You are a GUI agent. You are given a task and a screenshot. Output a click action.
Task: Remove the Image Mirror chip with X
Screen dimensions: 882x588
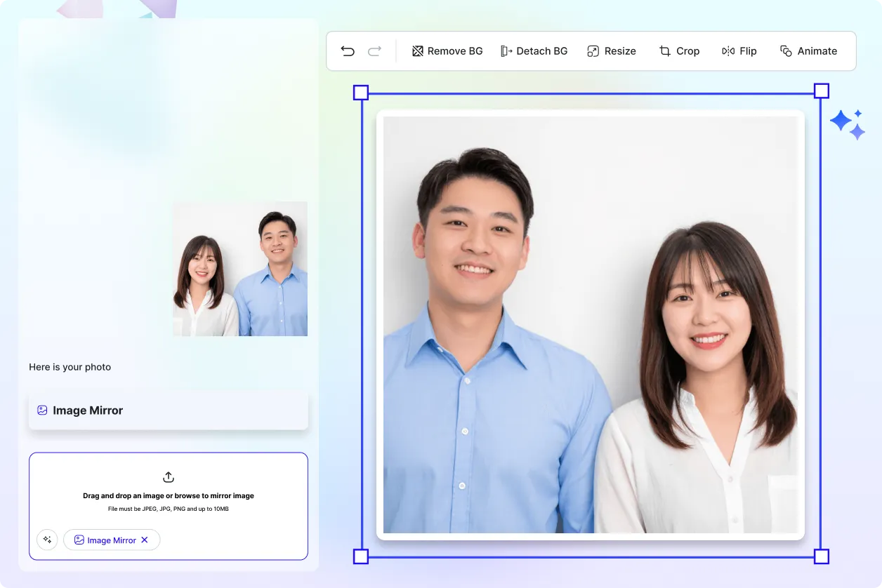coord(145,540)
